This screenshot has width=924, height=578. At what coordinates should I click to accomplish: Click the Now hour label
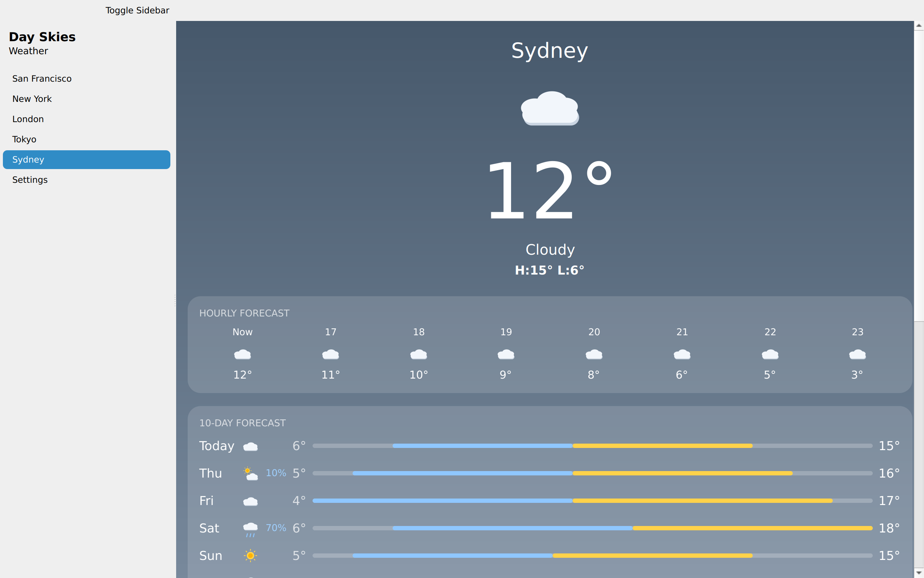pos(243,332)
